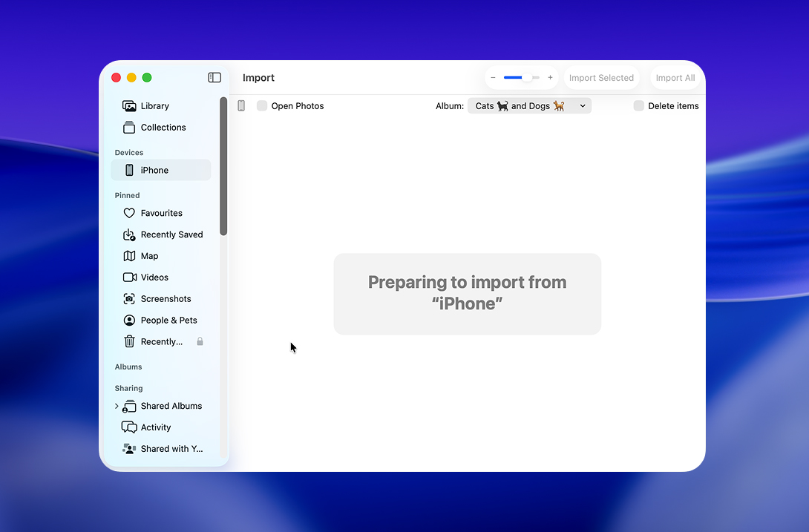809x532 pixels.
Task: Click the Import Selected button
Action: point(602,78)
